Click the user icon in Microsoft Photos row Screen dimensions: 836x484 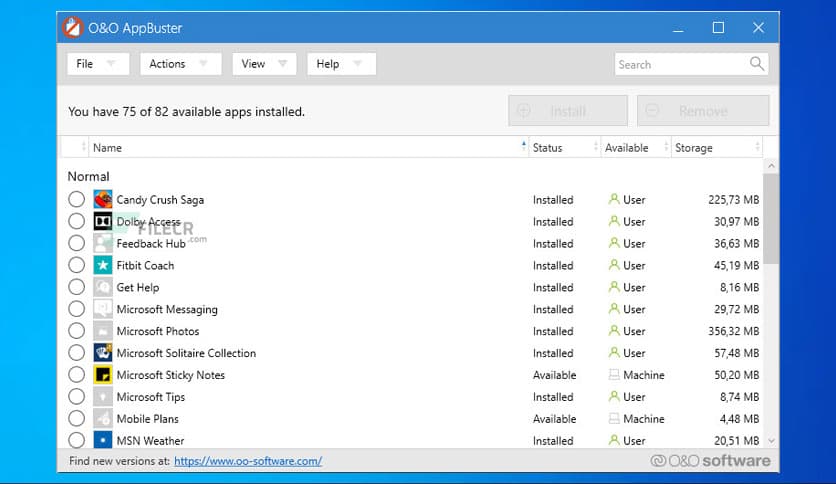point(614,330)
